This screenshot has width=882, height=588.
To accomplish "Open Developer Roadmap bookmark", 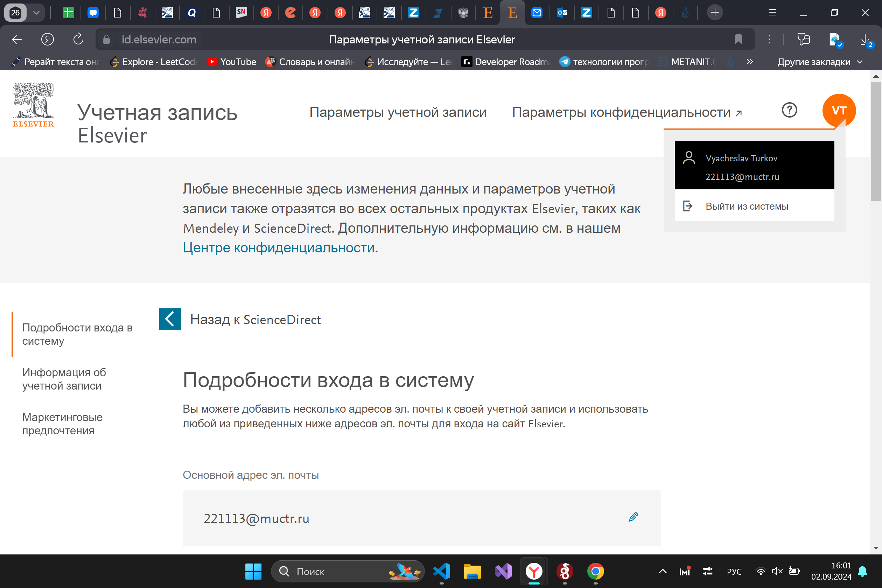I will 505,62.
